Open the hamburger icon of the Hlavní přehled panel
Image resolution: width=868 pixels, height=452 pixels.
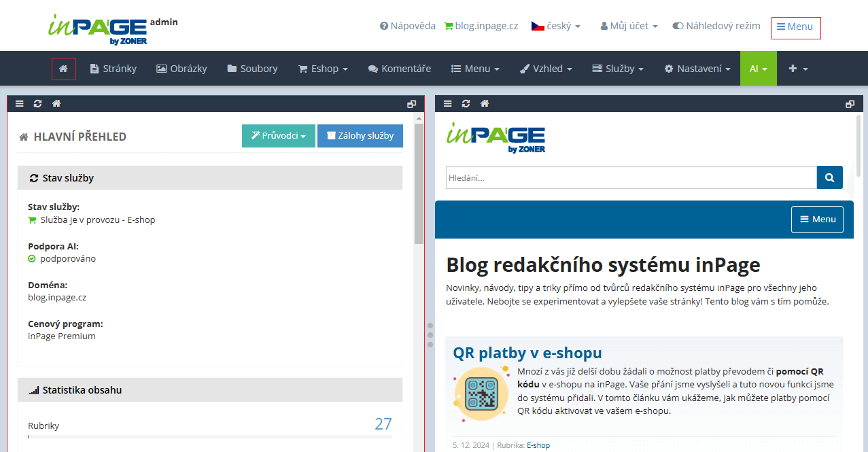pyautogui.click(x=20, y=104)
